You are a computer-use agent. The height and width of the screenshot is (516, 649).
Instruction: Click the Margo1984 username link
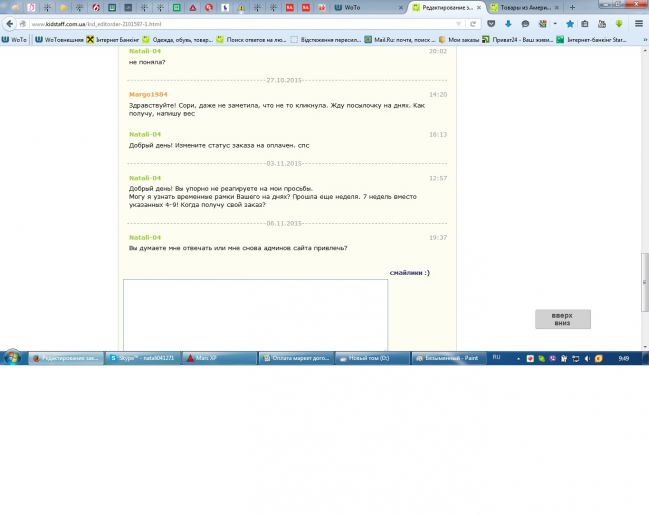tap(146, 94)
